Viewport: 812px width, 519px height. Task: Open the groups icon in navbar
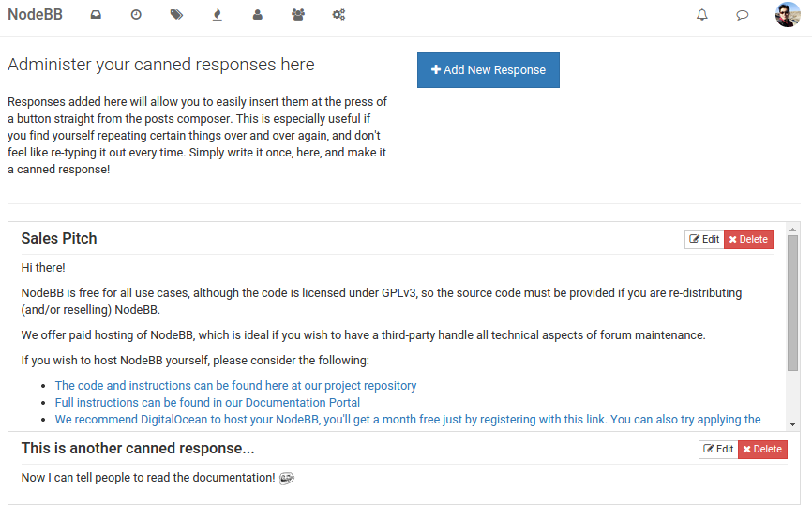(x=298, y=15)
